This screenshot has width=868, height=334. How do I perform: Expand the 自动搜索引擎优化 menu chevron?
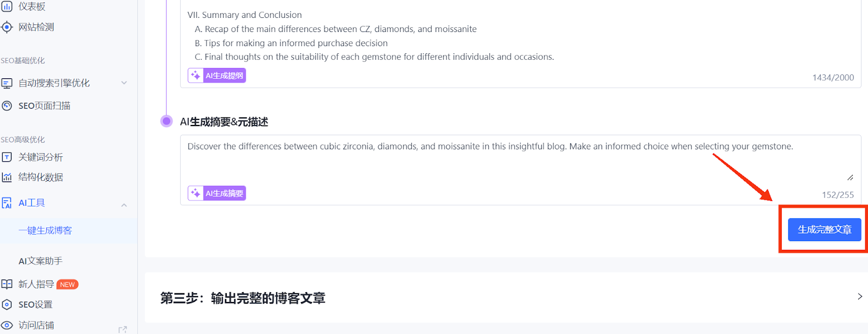(124, 83)
